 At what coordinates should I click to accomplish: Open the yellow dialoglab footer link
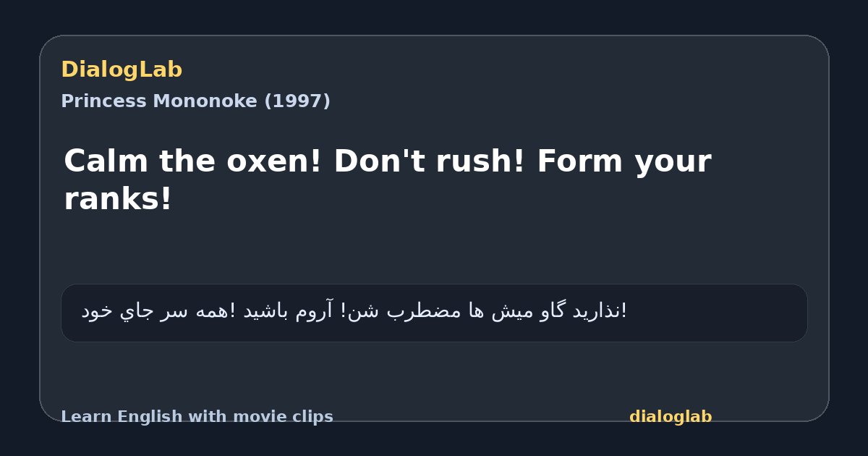pos(671,417)
